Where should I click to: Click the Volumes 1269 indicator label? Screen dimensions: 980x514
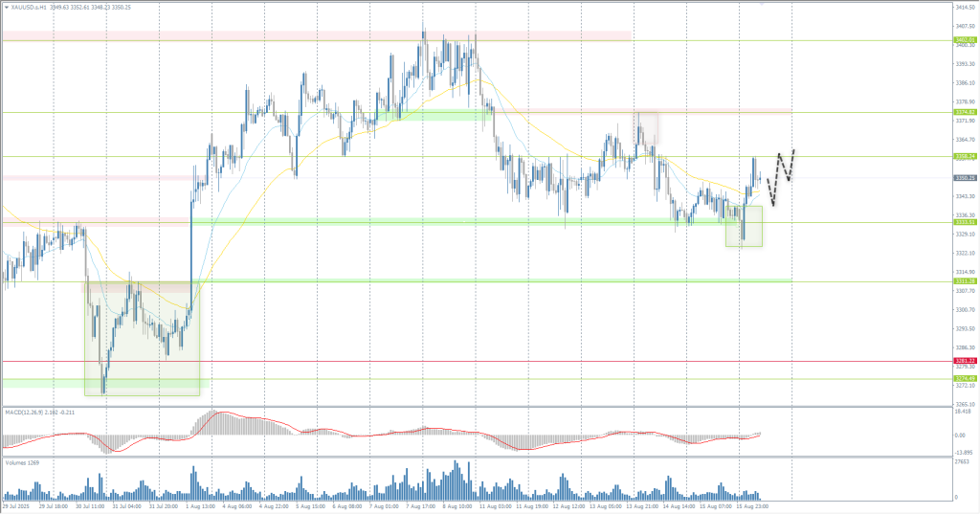(21, 462)
